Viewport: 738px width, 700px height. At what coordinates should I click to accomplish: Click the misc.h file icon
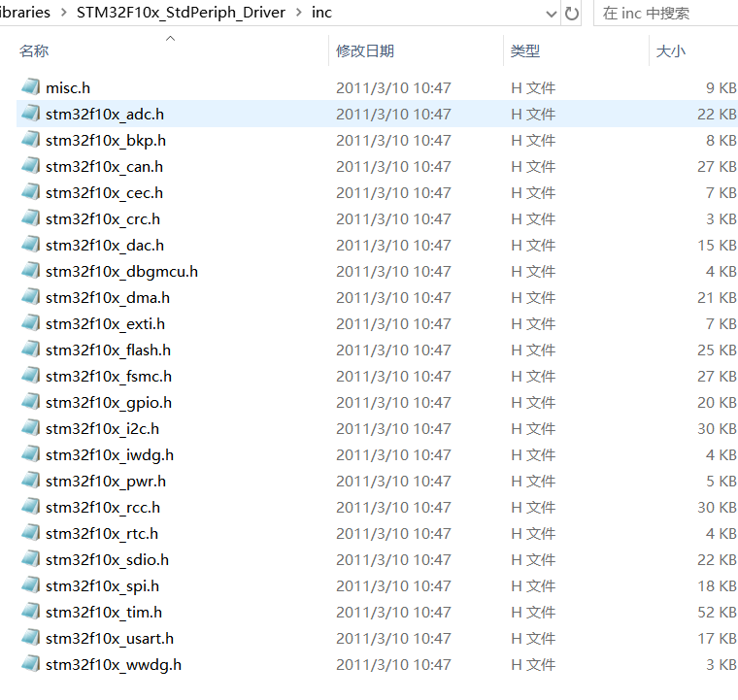[x=31, y=87]
